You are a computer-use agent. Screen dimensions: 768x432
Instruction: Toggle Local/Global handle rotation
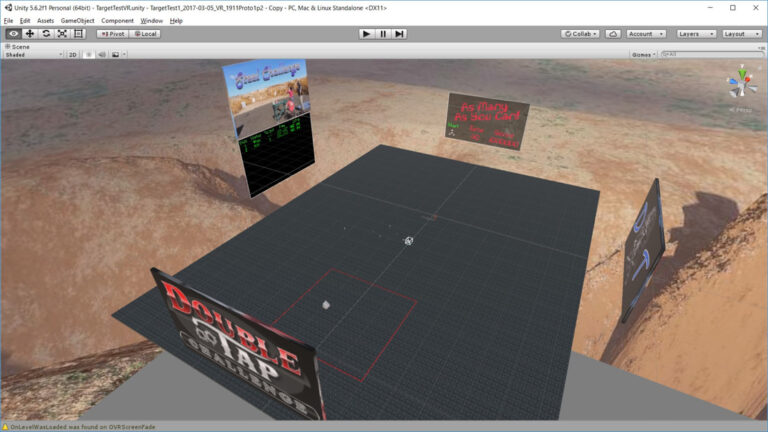click(x=144, y=33)
